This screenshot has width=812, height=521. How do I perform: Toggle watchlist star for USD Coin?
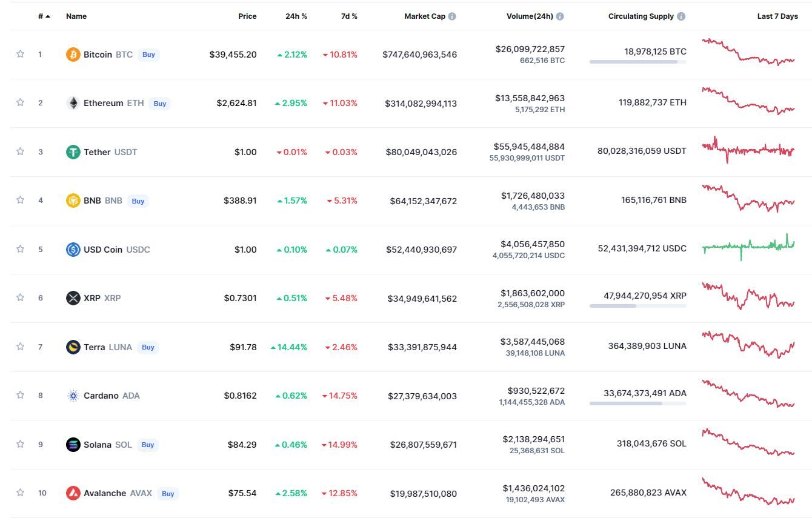[x=20, y=249]
